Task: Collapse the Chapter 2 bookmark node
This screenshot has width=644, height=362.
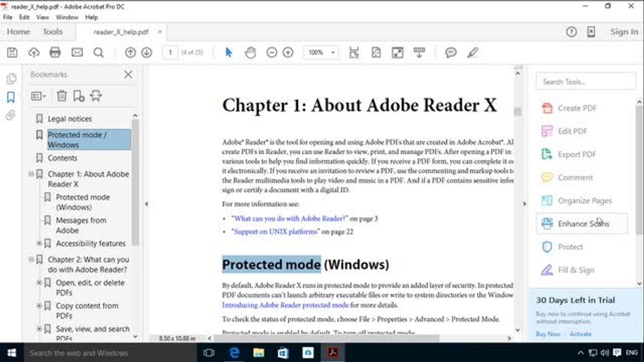Action: pyautogui.click(x=31, y=259)
